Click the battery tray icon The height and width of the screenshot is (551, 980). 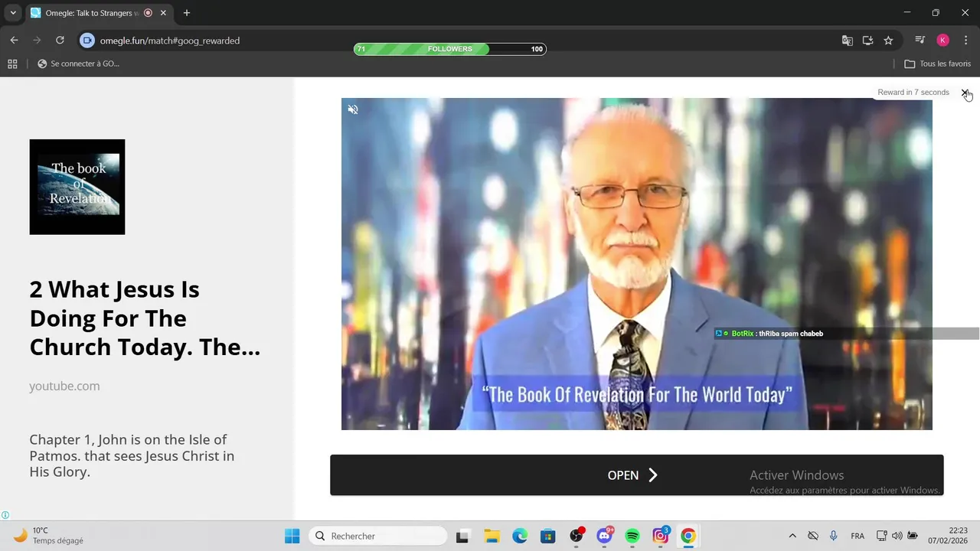(913, 536)
